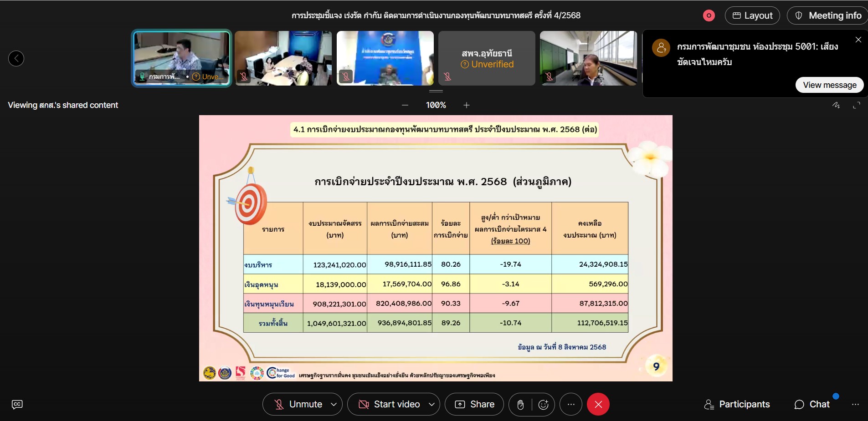The image size is (868, 421).
Task: Click the meeting title at top
Action: (x=436, y=15)
